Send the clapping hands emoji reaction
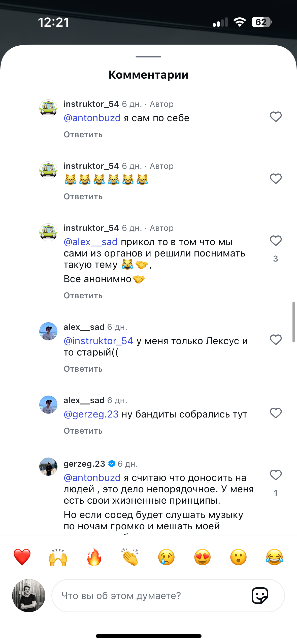 point(130,557)
